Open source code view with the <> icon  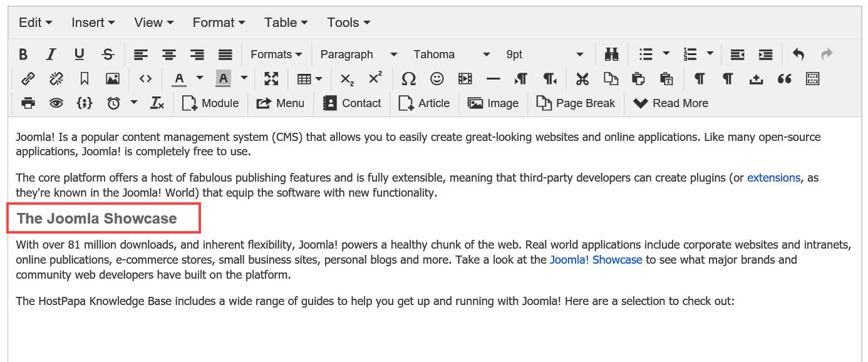click(145, 79)
